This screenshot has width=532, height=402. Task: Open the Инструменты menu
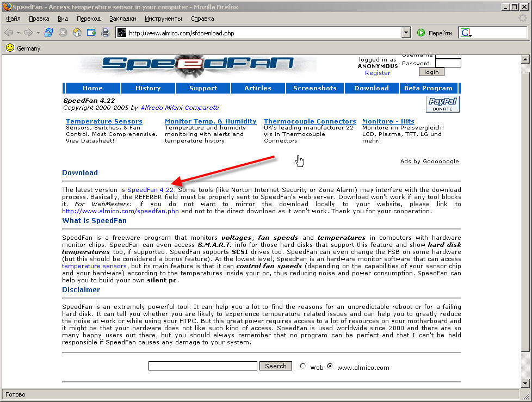tap(163, 18)
